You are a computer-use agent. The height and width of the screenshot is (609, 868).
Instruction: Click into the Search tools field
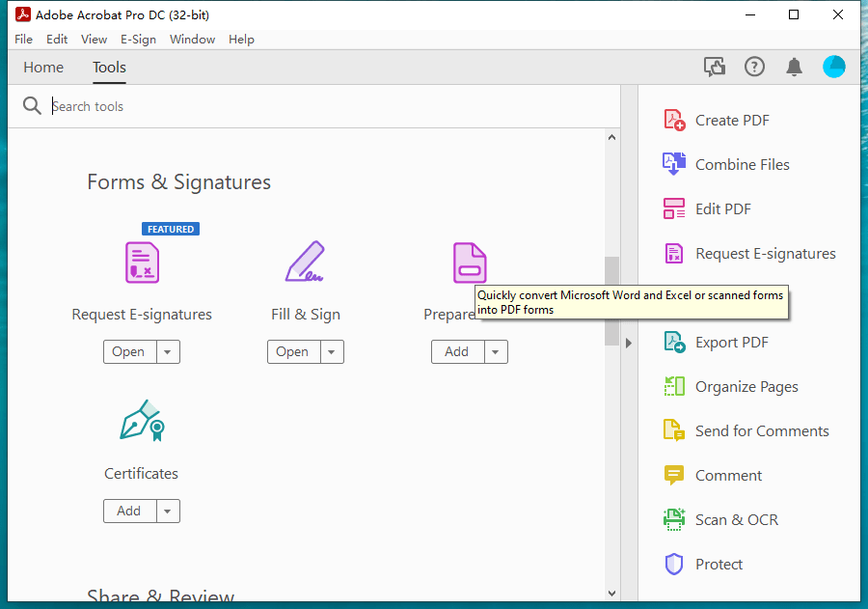pyautogui.click(x=332, y=106)
